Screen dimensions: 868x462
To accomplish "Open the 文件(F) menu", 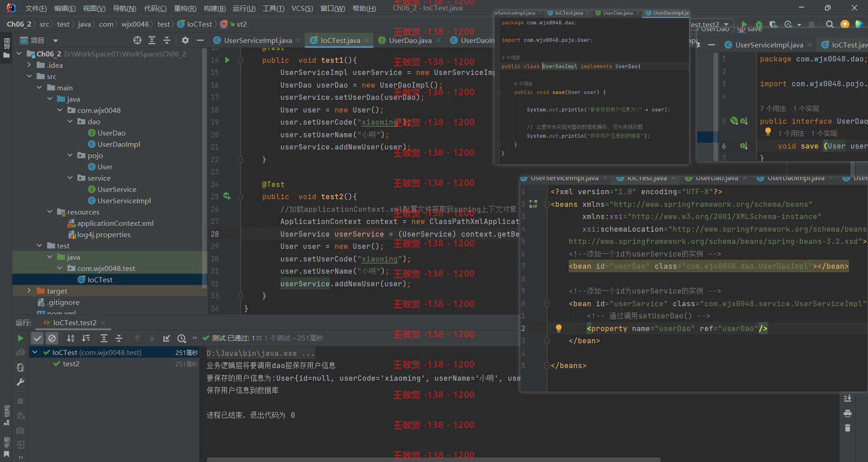I will click(x=36, y=8).
